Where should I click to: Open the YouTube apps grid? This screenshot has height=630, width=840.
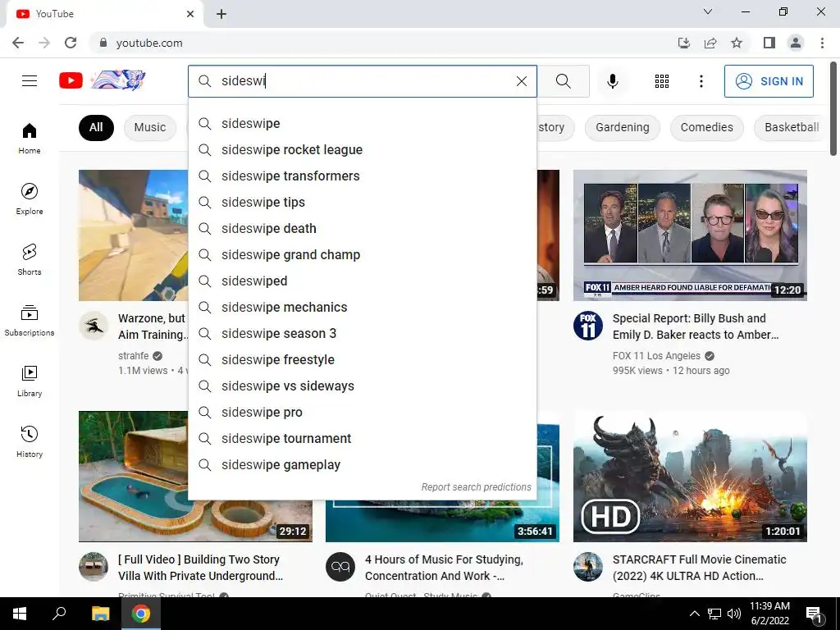662,81
